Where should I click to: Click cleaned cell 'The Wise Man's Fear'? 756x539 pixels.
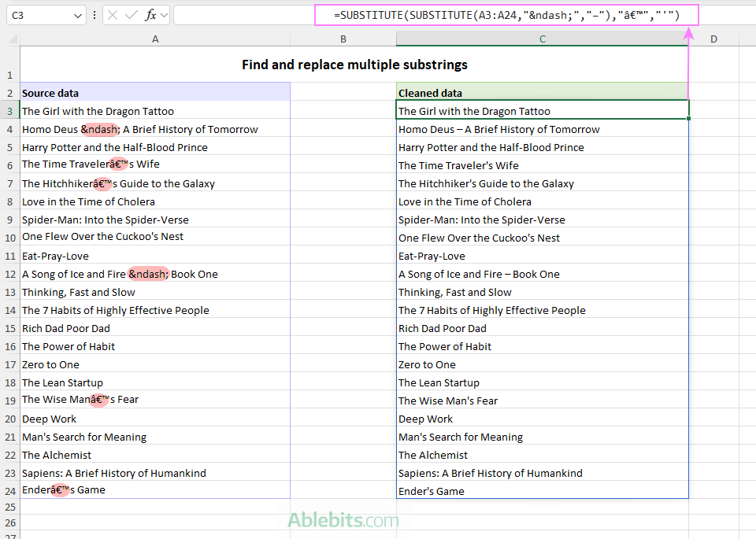click(x=543, y=399)
